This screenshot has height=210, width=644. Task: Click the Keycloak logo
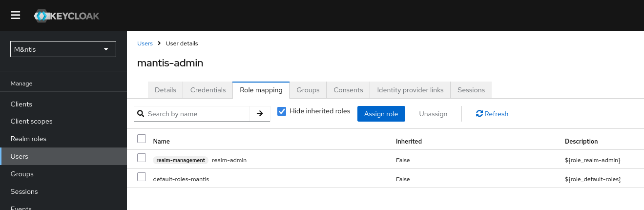(x=66, y=16)
